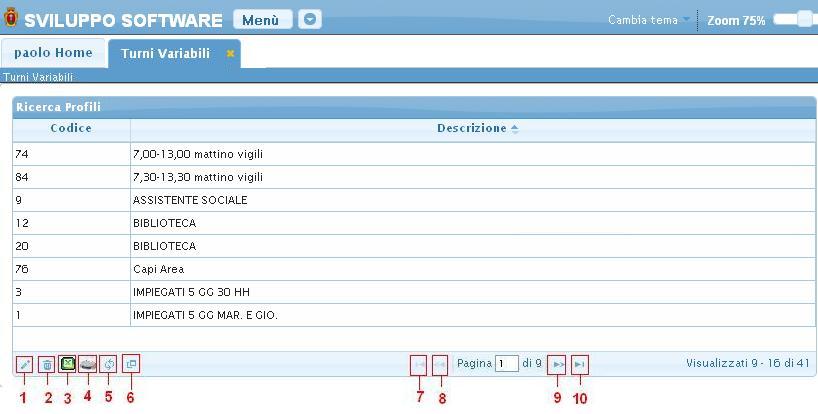
Task: Select the Turni Variabili tab
Action: 165,53
